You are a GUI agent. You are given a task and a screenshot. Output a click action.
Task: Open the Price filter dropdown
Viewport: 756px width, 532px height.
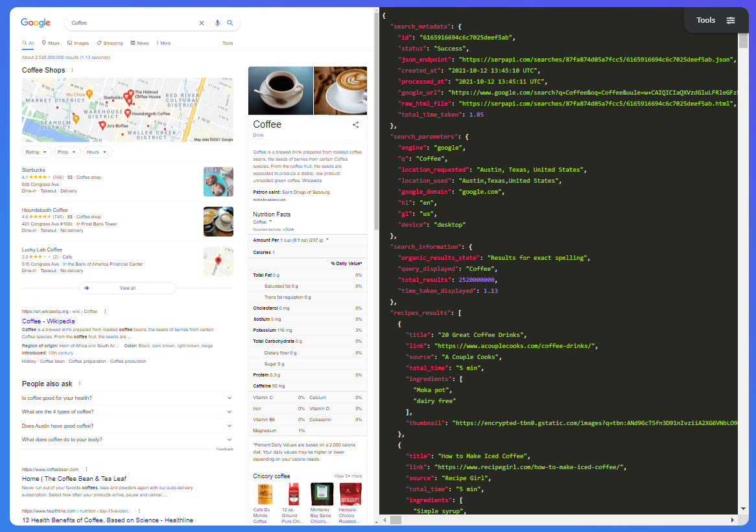click(67, 152)
